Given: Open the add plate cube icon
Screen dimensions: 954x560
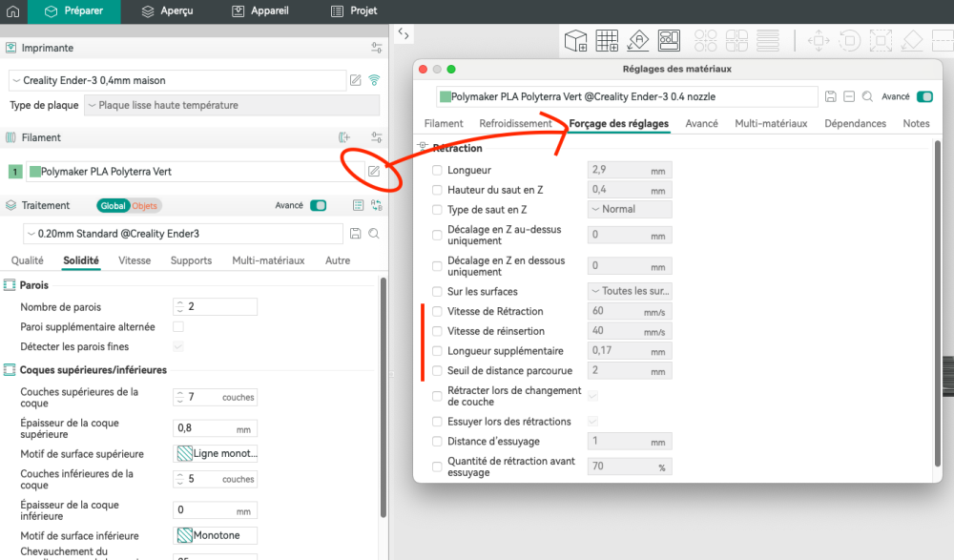Looking at the screenshot, I should click(575, 41).
